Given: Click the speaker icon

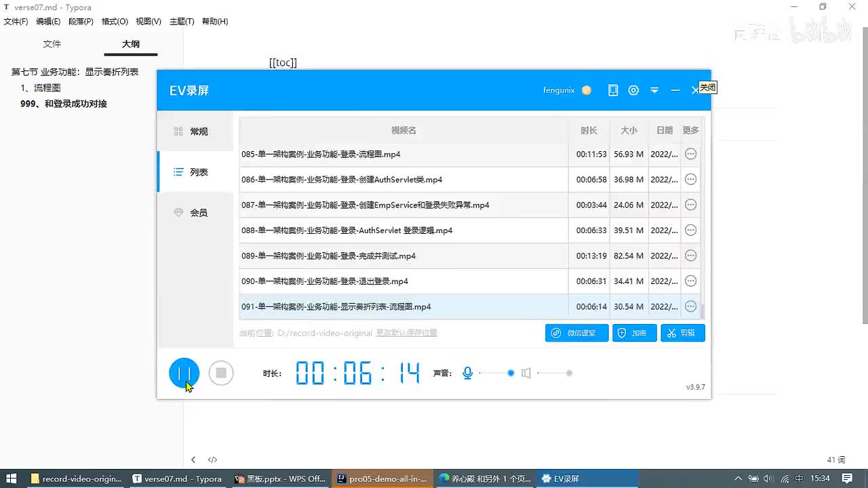Looking at the screenshot, I should [526, 373].
